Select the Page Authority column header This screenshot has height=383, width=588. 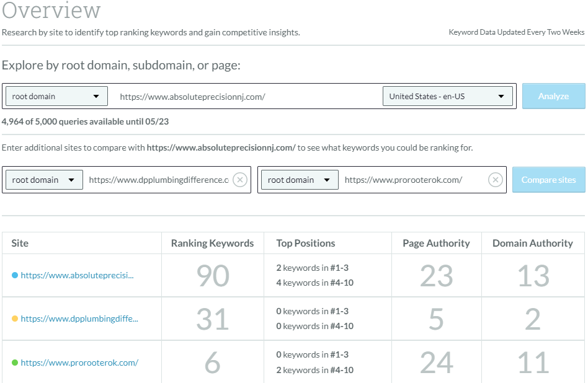(436, 243)
